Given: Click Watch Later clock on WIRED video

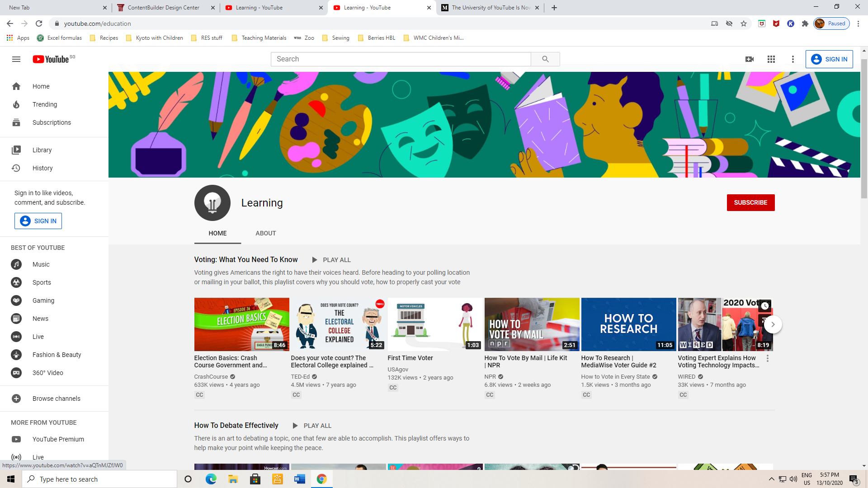Looking at the screenshot, I should tap(764, 306).
